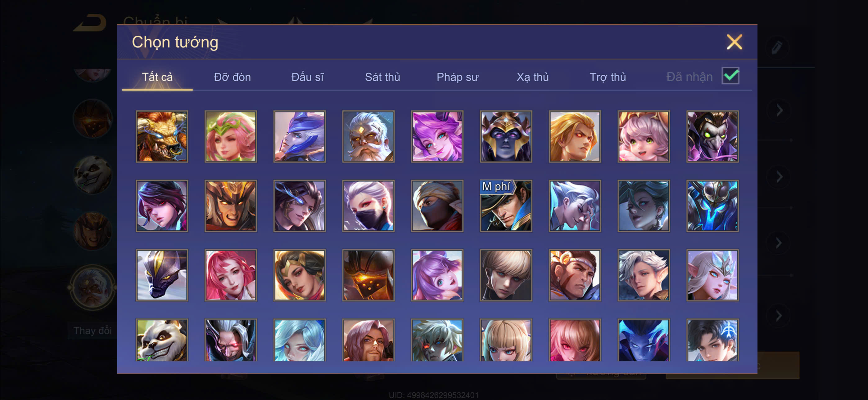Choose the masked white-haired female ninja
Screen dimensions: 868x400
click(368, 206)
